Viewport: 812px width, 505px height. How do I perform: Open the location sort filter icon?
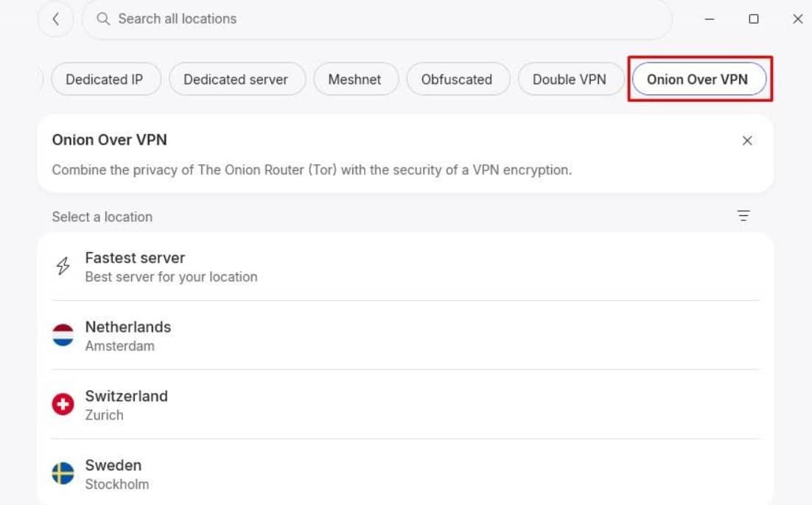pyautogui.click(x=743, y=215)
